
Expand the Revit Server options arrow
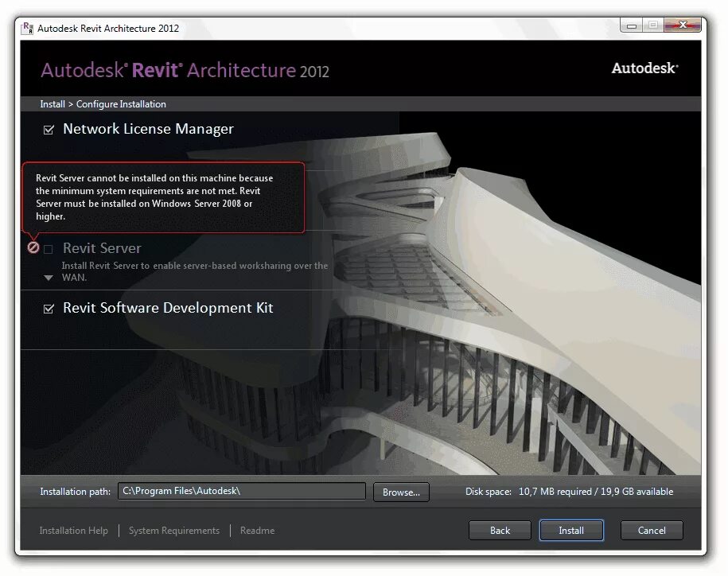tap(49, 278)
